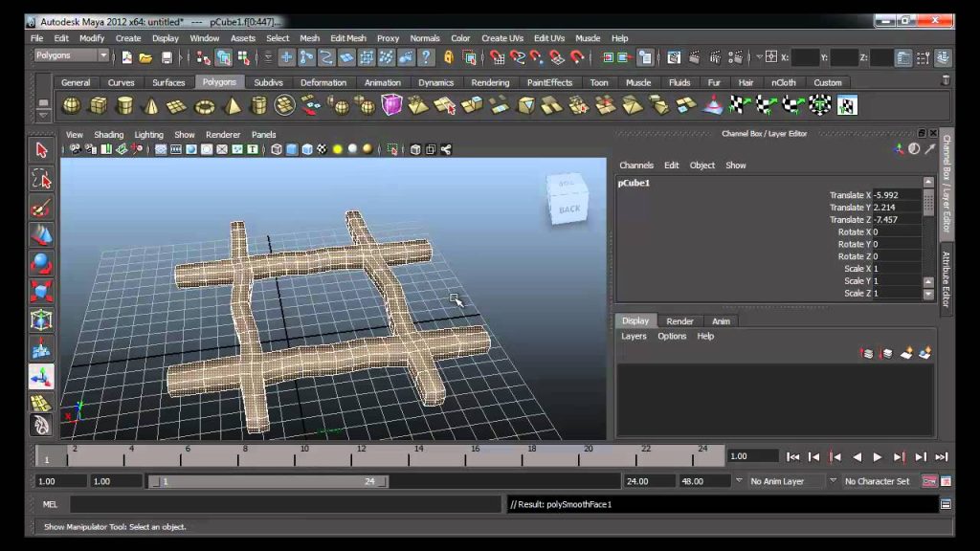Create a polygon cube from shelf

99,105
